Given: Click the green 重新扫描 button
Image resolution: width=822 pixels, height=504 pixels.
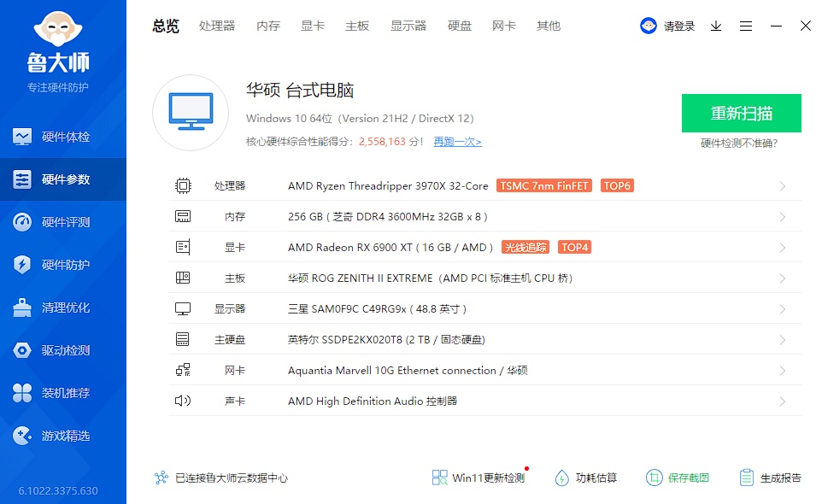Looking at the screenshot, I should pos(742,113).
